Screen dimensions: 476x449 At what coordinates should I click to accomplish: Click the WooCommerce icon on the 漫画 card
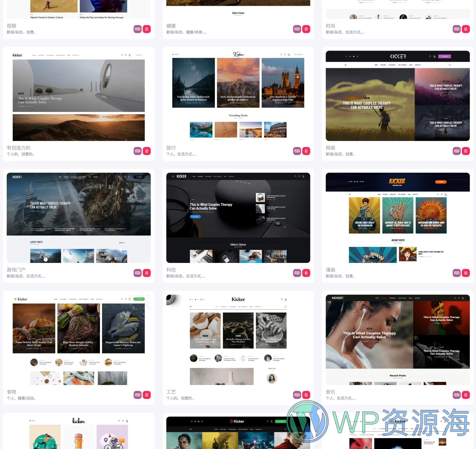(x=457, y=273)
